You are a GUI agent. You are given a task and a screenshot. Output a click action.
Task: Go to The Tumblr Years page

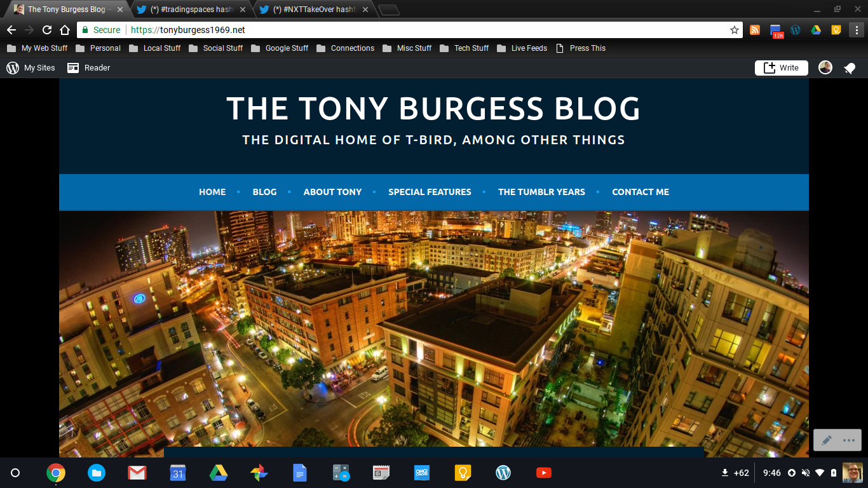tap(541, 192)
